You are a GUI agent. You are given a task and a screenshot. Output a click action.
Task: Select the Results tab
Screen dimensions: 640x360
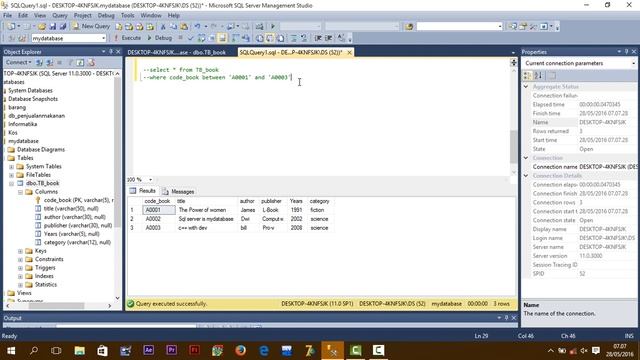pos(143,191)
